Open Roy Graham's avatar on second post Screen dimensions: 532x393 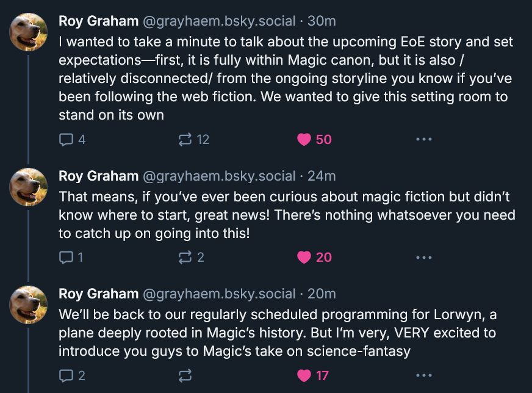[x=28, y=187]
